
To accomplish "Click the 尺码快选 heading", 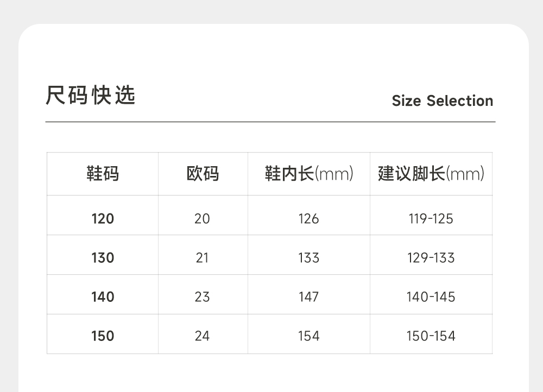I will click(90, 96).
